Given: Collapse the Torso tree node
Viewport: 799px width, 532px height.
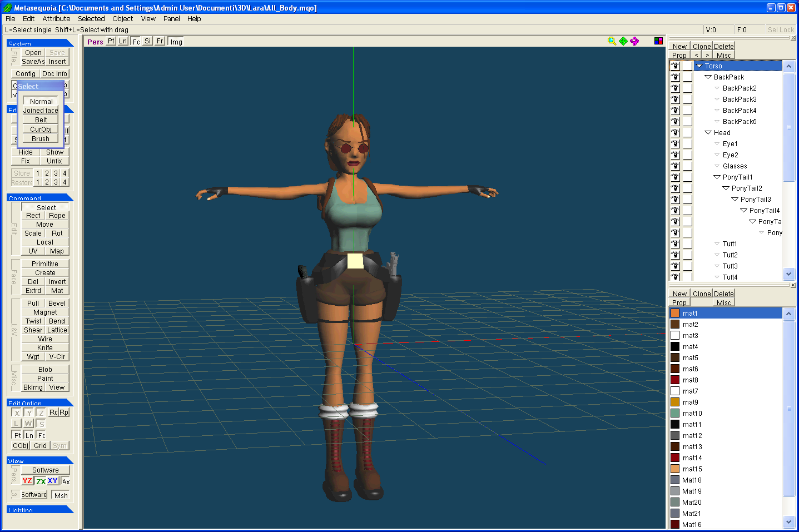Looking at the screenshot, I should [x=699, y=66].
